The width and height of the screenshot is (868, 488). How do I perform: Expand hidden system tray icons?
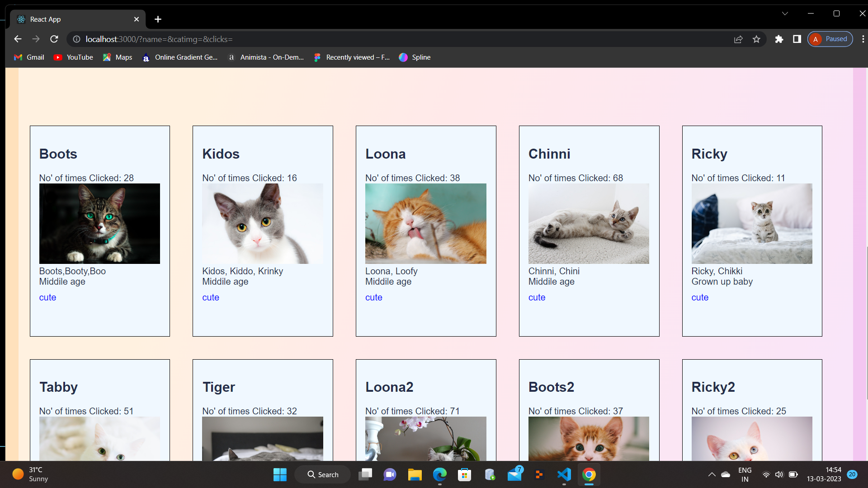click(712, 474)
